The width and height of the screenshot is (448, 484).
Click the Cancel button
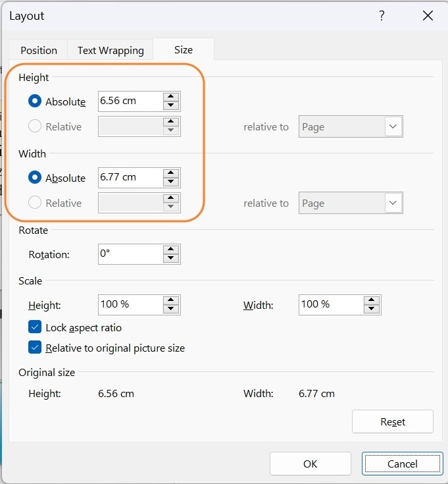pos(402,464)
